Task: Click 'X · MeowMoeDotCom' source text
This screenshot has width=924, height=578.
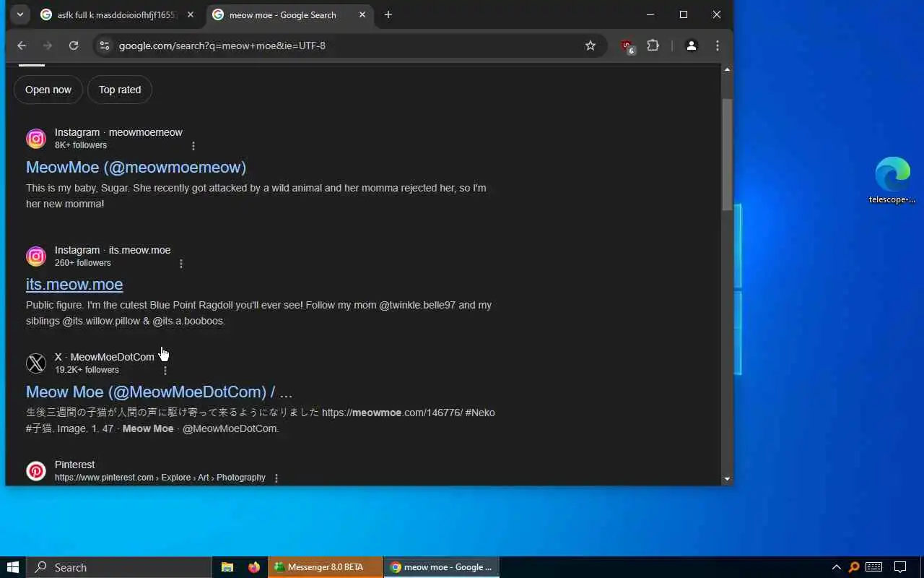Action: click(105, 357)
